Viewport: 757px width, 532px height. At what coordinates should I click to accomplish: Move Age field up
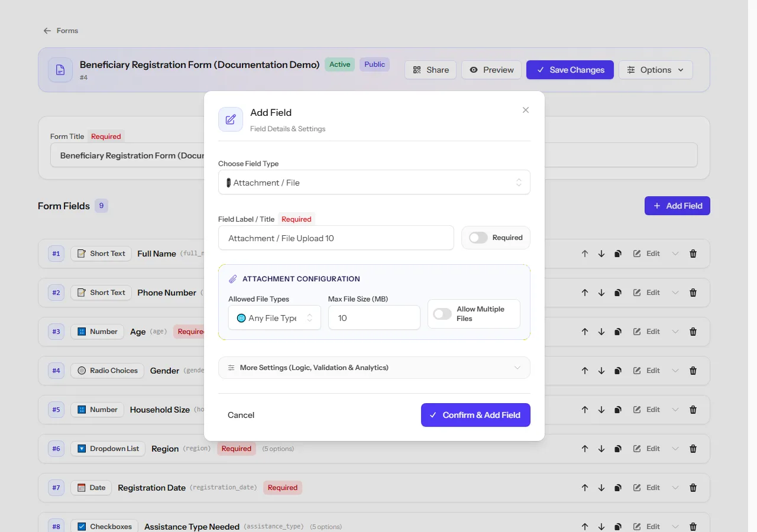(x=585, y=332)
